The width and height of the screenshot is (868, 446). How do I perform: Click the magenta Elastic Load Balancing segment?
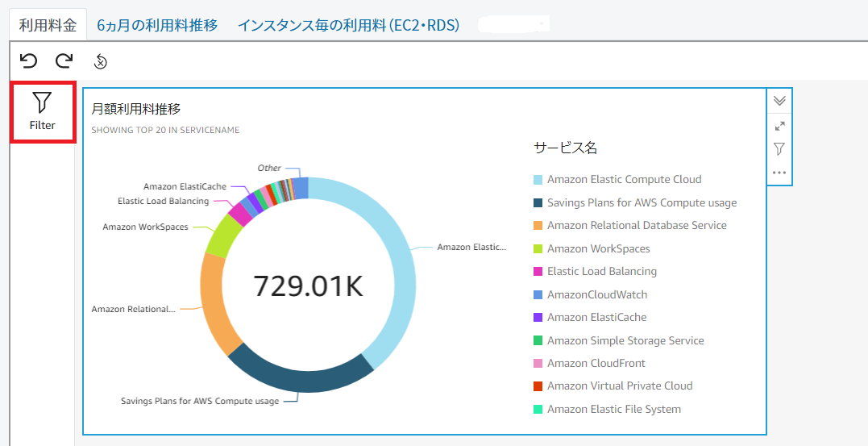239,215
